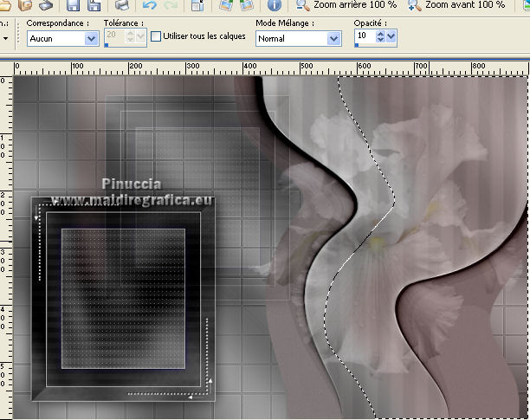This screenshot has height=420, width=530.
Task: Click the Zoom arrière 100 % button
Action: pos(346,4)
